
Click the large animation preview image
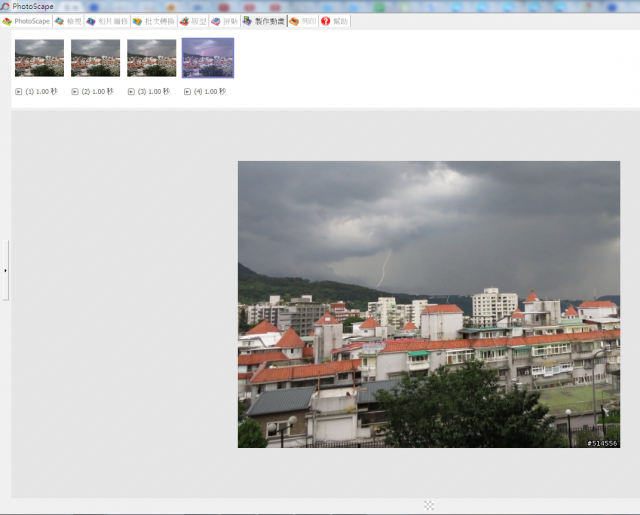pos(429,304)
